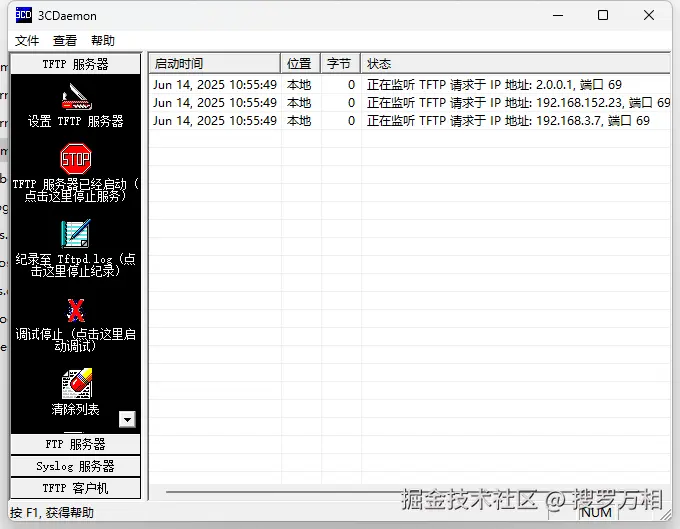680x529 pixels.
Task: Close the 3CDaemon window
Action: (x=649, y=16)
